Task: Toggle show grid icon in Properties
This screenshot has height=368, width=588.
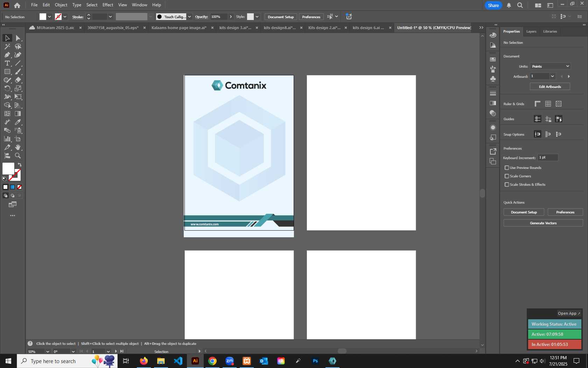Action: pos(548,104)
